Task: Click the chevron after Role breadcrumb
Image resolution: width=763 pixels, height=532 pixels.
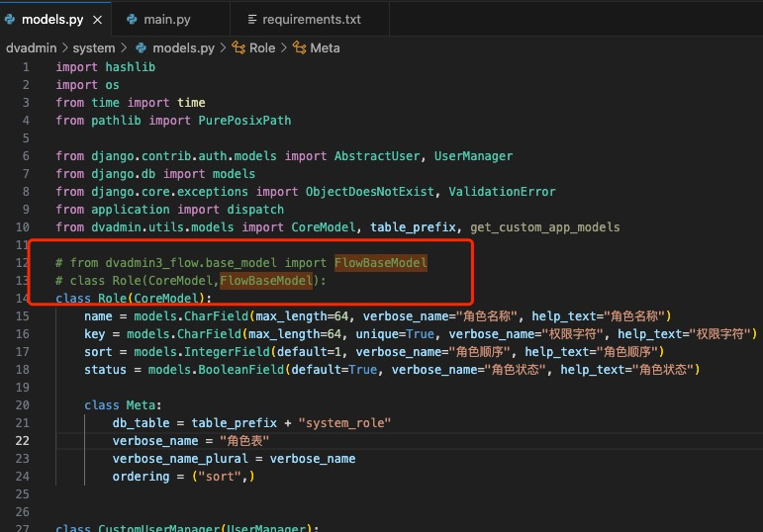Action: (x=284, y=48)
